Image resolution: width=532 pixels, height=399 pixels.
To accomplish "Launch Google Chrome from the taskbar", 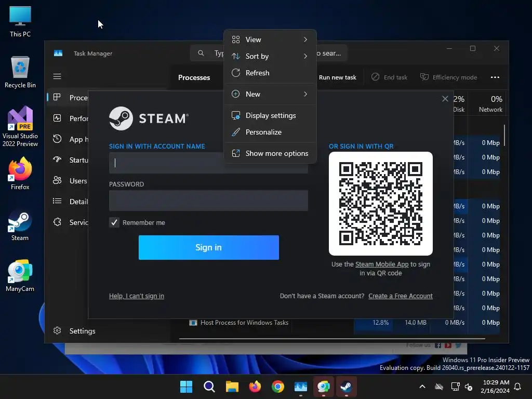I will point(278,387).
